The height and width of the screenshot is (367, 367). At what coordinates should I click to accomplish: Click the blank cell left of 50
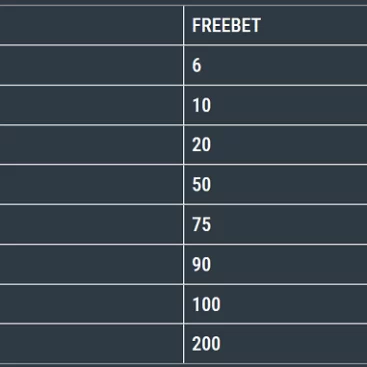[91, 184]
